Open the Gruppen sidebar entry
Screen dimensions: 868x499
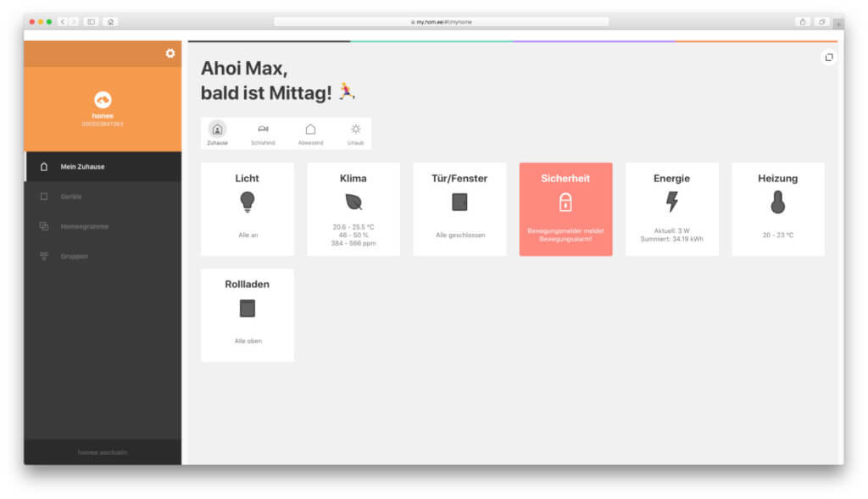(76, 257)
